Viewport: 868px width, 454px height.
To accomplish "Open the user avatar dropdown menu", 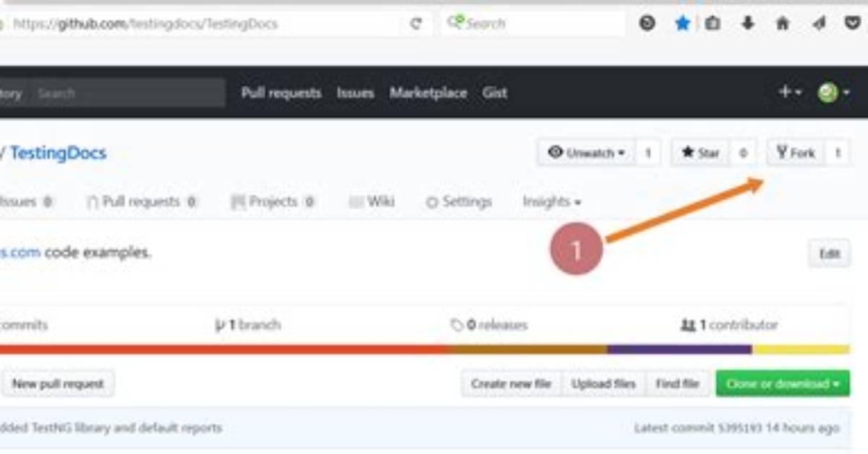I will 833,92.
